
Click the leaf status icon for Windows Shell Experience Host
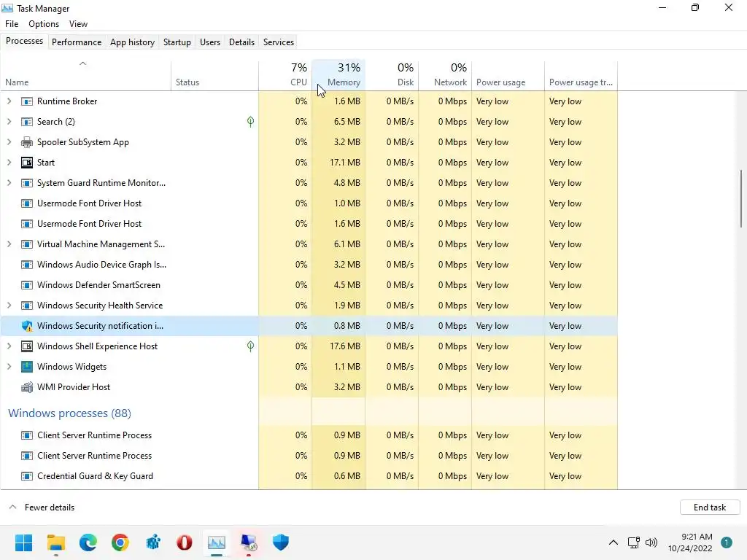[251, 346]
